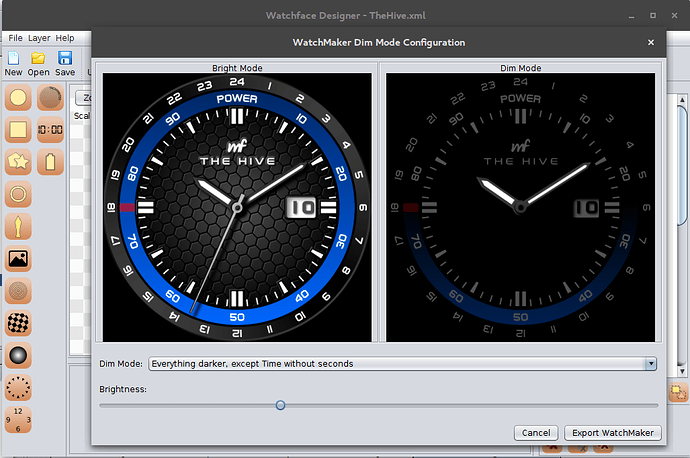Image resolution: width=690 pixels, height=458 pixels.
Task: Add a dotted tick marks layer
Action: [x=18, y=388]
